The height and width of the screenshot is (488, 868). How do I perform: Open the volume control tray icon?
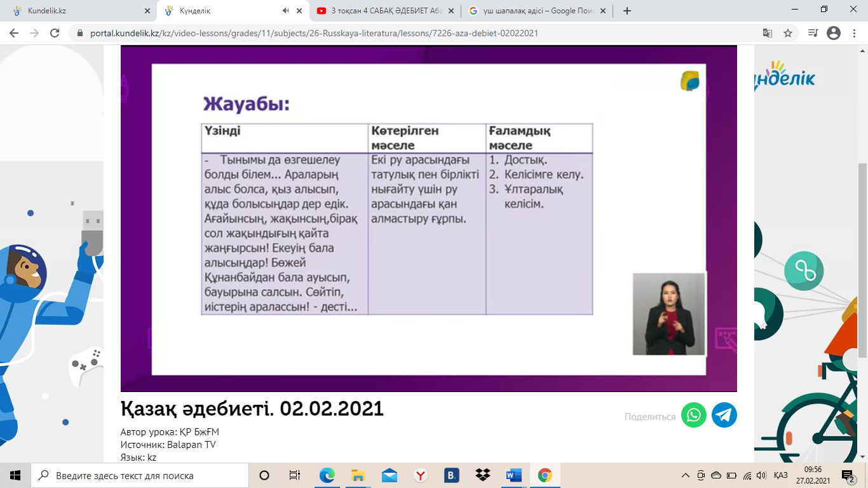[762, 475]
